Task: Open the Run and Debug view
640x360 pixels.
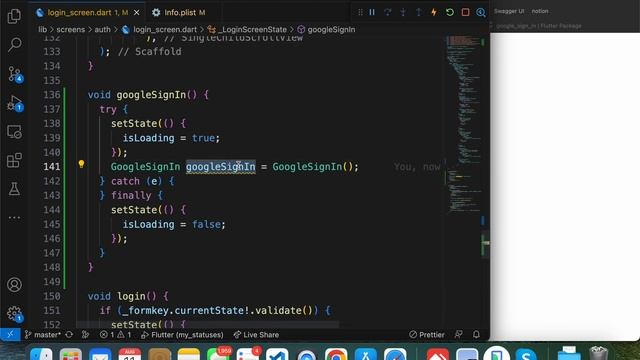Action: tap(15, 103)
